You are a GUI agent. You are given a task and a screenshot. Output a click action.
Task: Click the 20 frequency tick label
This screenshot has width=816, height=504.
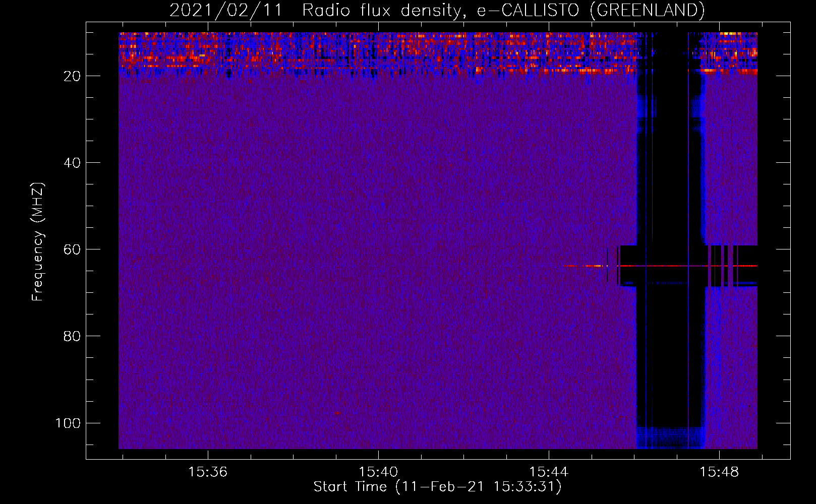point(72,76)
